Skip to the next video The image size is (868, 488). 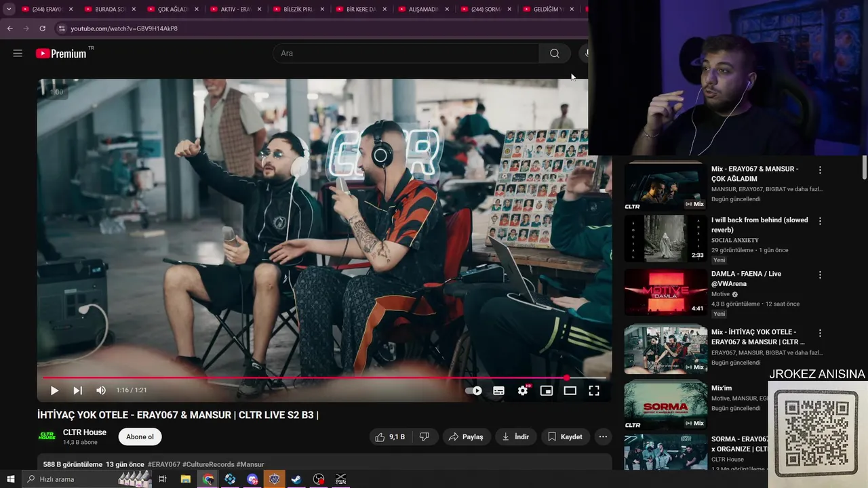[78, 390]
